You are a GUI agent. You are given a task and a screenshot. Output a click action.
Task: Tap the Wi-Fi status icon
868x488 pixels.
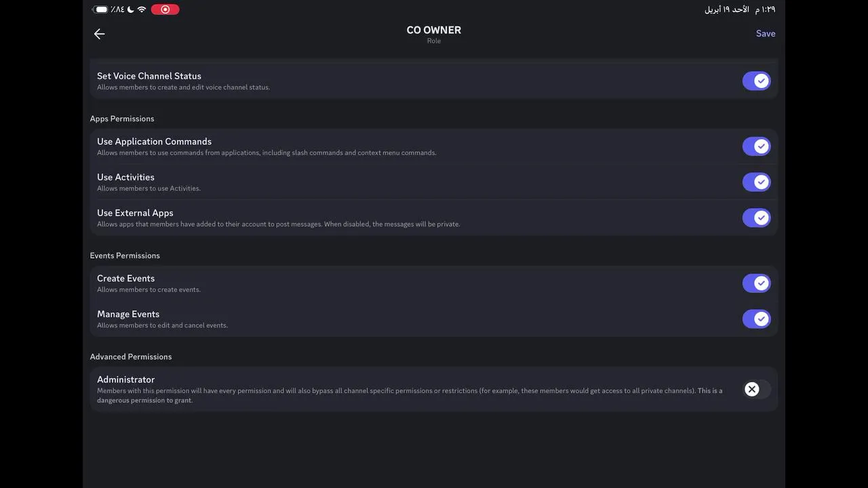coord(142,9)
